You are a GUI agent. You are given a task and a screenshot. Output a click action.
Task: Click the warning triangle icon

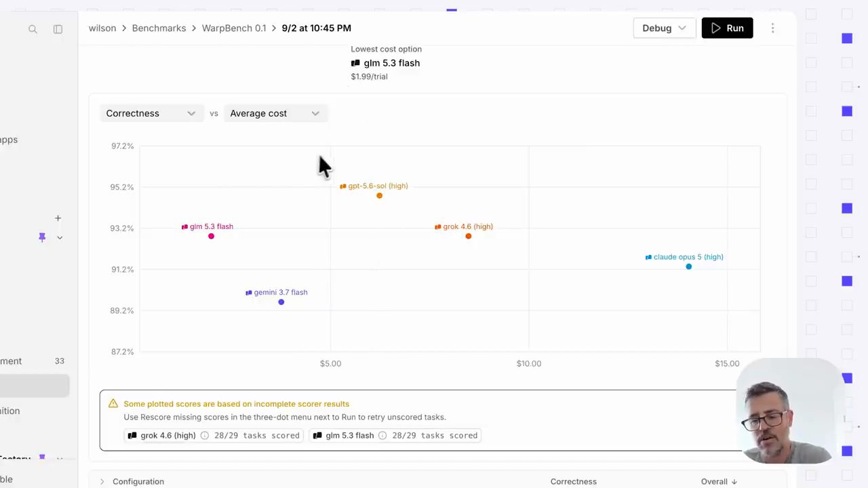point(113,403)
